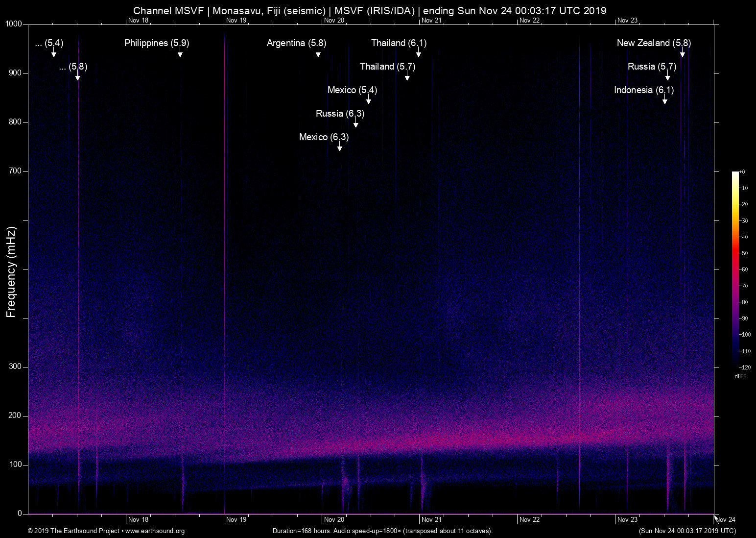Screen dimensions: 756x538
Task: Click the '+0' color scale value
Action: 742,172
